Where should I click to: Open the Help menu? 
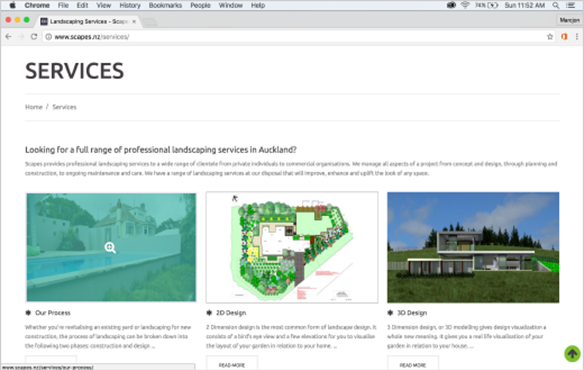pyautogui.click(x=258, y=5)
